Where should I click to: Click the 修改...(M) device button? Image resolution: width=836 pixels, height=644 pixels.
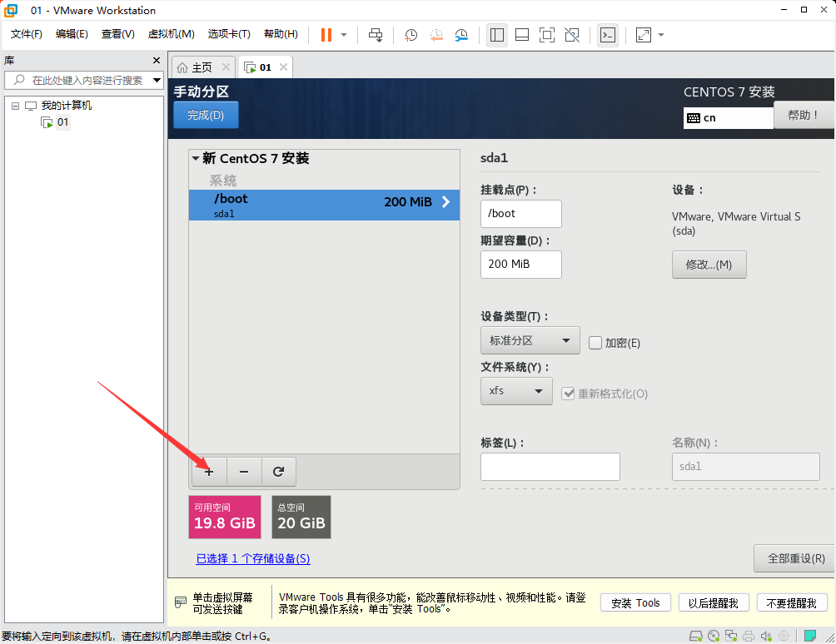point(709,265)
